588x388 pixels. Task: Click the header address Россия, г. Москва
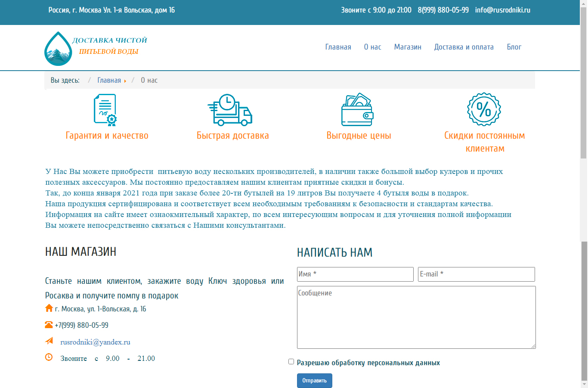111,10
